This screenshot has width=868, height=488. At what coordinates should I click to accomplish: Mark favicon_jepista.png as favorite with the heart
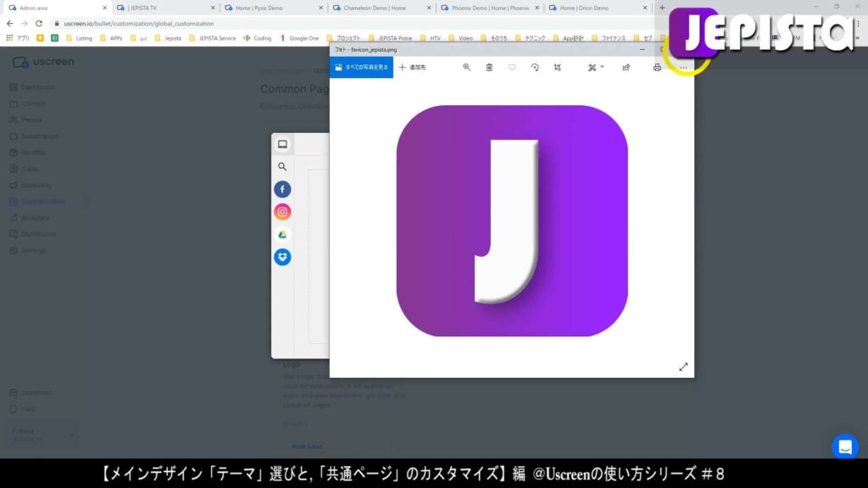[512, 68]
